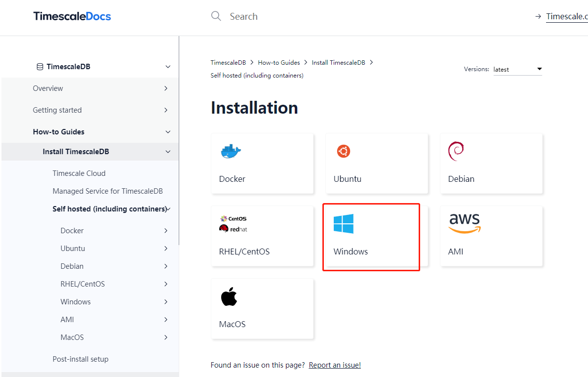Collapse the Install TimescaleDB chevron
This screenshot has width=588, height=377.
(x=168, y=152)
